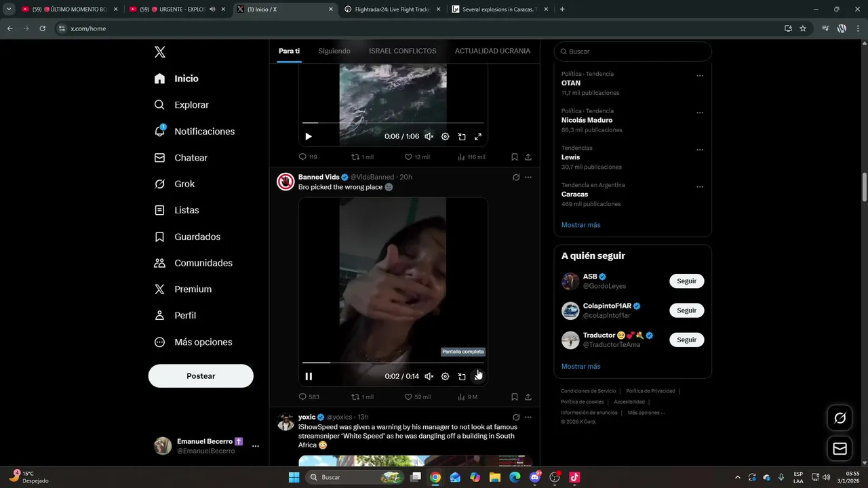Switch to Siguiendo tab
Screen dimensions: 868x488
click(x=334, y=51)
